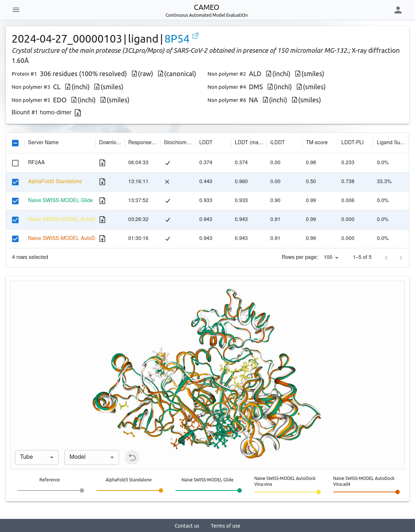Image resolution: width=415 pixels, height=532 pixels.
Task: Open the Terms of use link
Action: tap(225, 526)
